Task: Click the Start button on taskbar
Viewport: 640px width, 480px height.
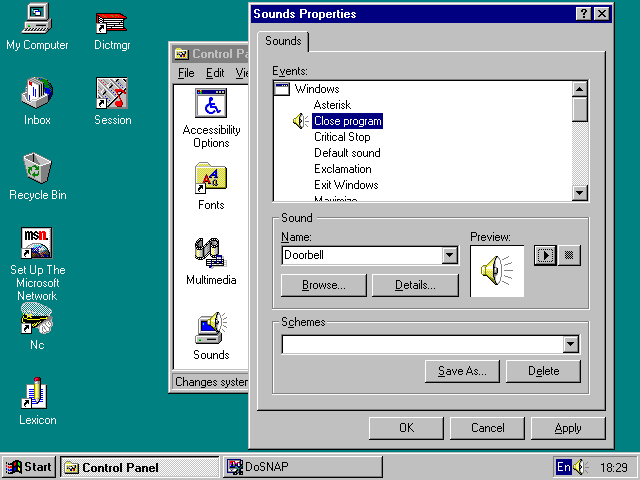Action: [29, 467]
